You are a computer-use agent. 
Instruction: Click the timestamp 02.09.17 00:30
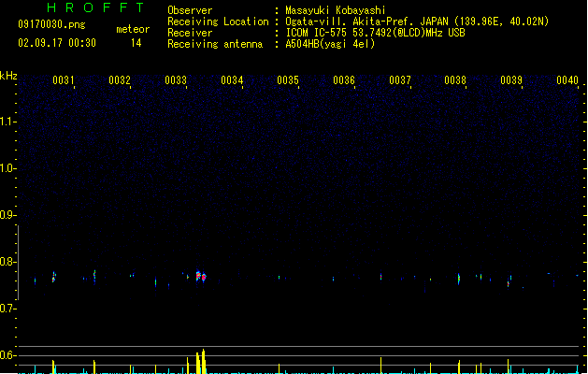(57, 43)
